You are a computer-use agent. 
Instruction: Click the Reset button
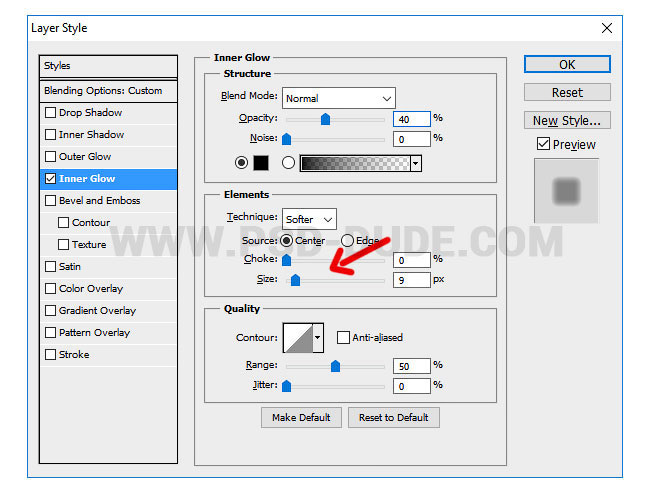(567, 92)
